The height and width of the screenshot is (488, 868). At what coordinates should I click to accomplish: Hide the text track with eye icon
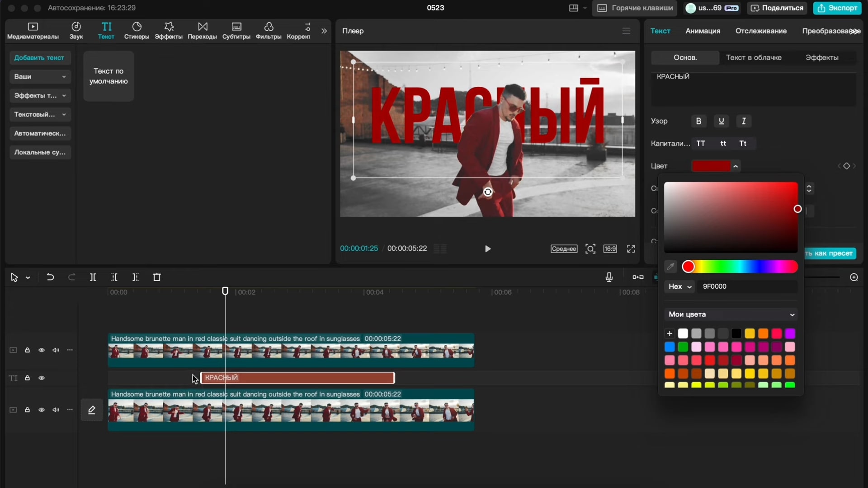tap(42, 378)
